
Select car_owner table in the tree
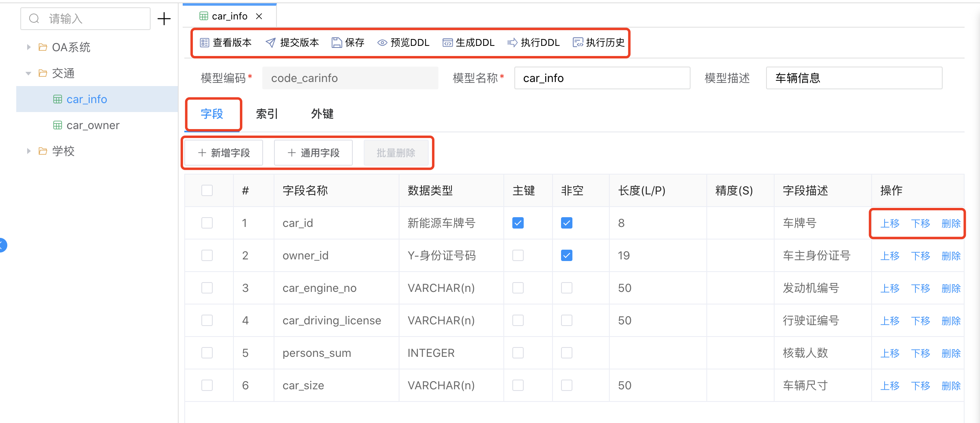(93, 125)
